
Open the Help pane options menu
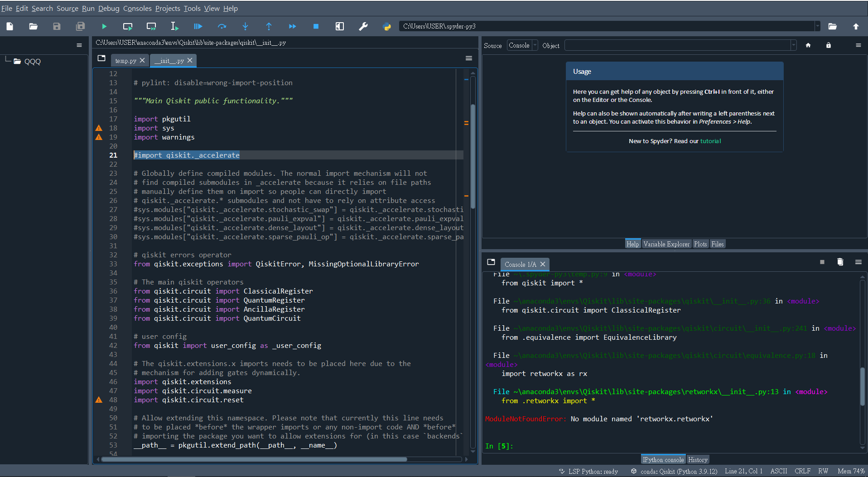coord(858,45)
